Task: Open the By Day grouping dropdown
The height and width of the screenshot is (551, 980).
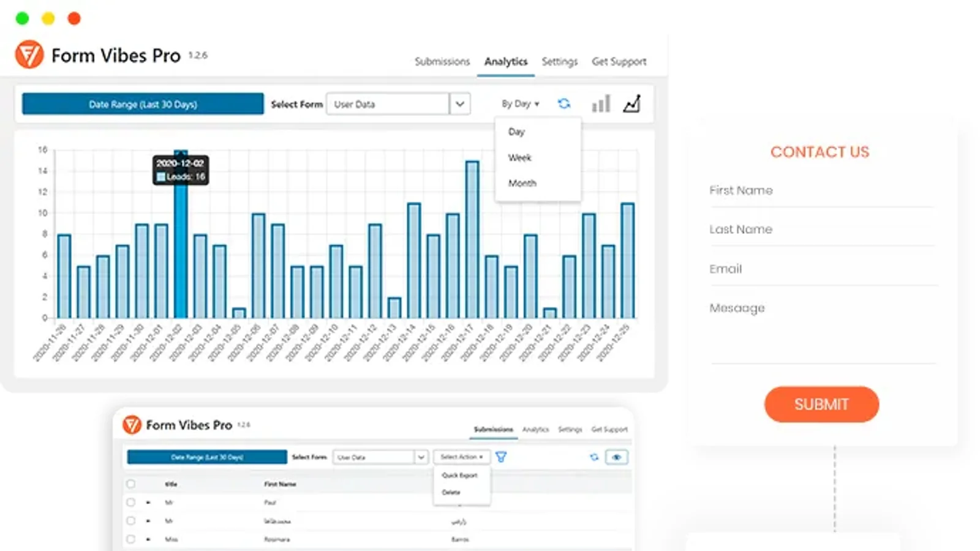Action: (x=520, y=104)
